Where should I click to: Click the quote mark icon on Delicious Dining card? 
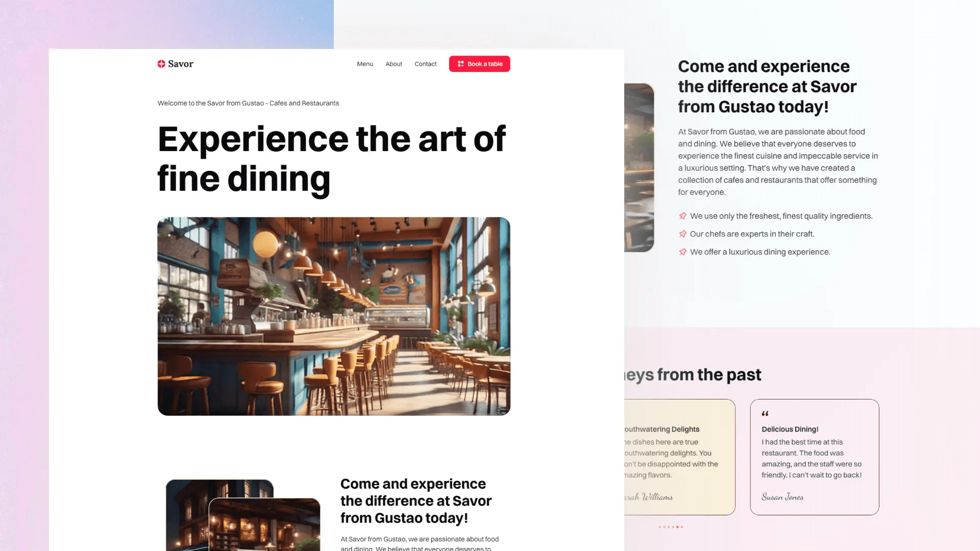coord(765,412)
